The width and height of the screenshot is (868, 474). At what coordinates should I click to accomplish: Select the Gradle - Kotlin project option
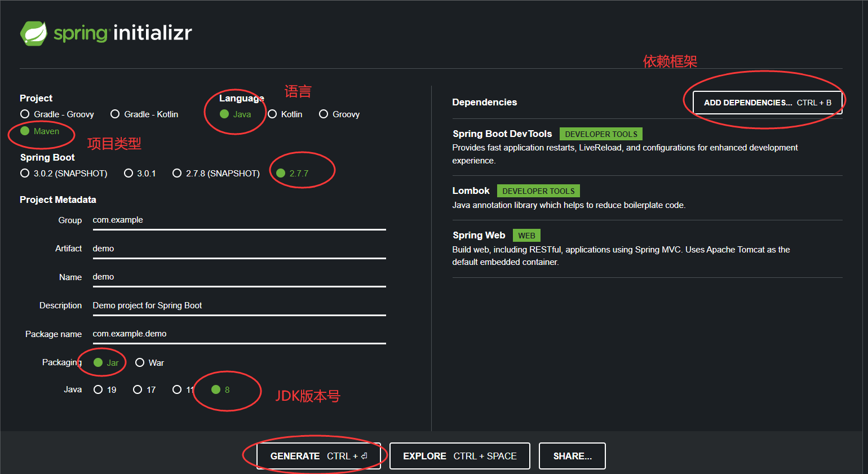pyautogui.click(x=144, y=114)
